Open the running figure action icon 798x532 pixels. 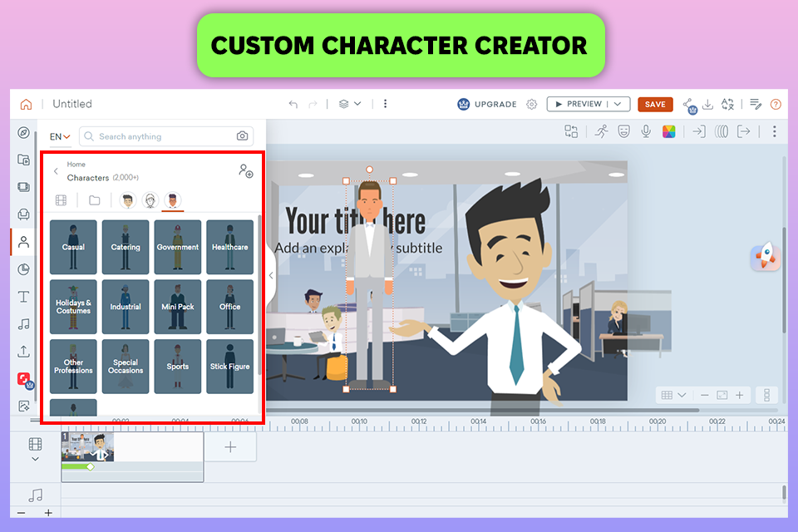(602, 131)
